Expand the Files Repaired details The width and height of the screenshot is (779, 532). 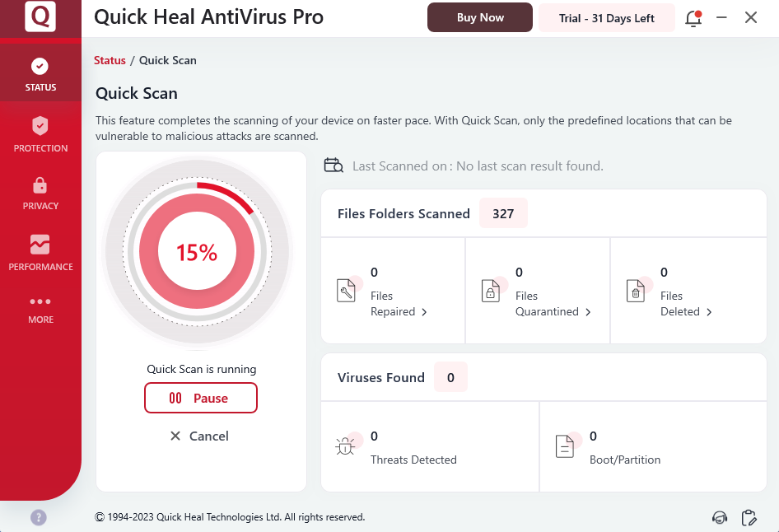click(399, 311)
